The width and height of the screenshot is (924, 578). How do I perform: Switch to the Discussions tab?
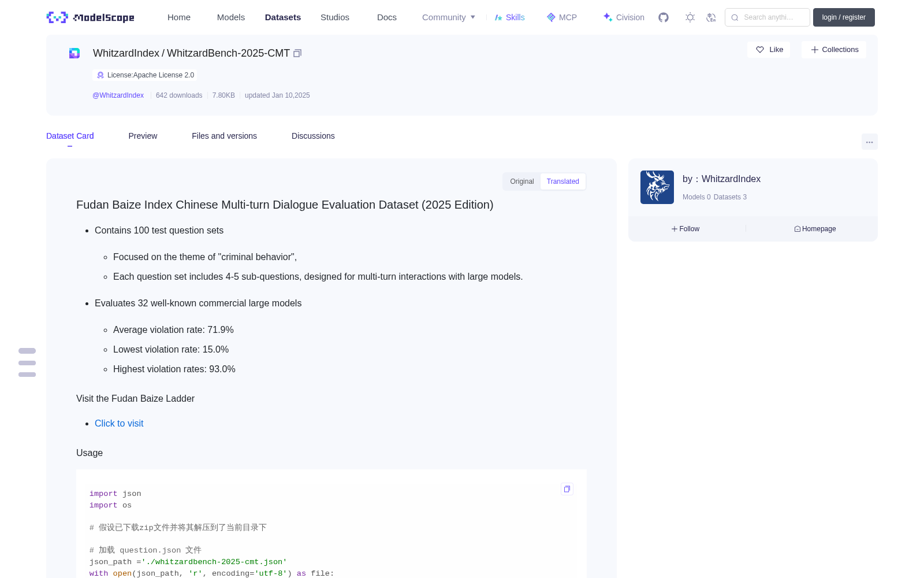pyautogui.click(x=313, y=136)
